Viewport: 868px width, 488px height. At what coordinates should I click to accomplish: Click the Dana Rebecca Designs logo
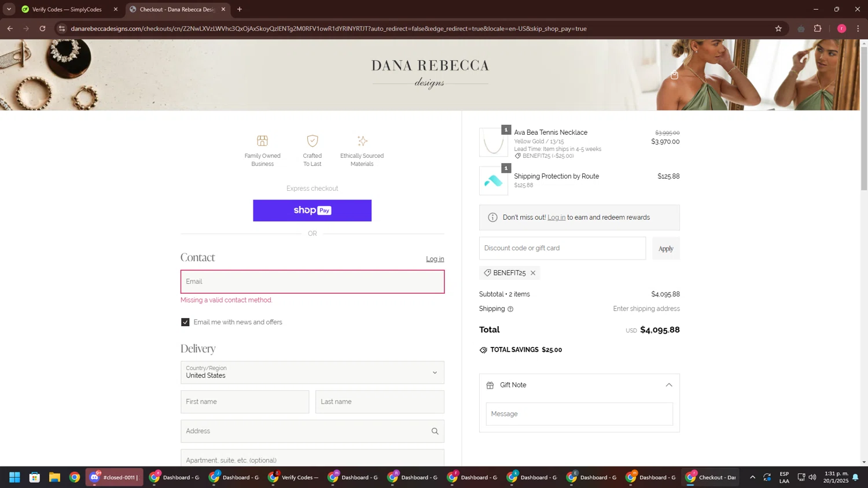[x=430, y=73]
